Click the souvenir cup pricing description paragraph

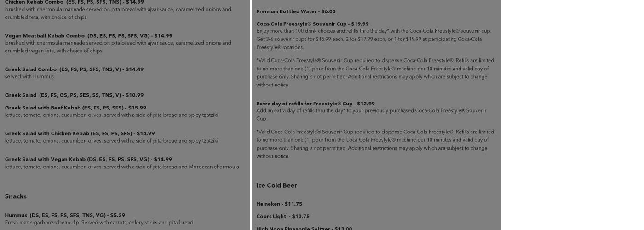(x=374, y=39)
